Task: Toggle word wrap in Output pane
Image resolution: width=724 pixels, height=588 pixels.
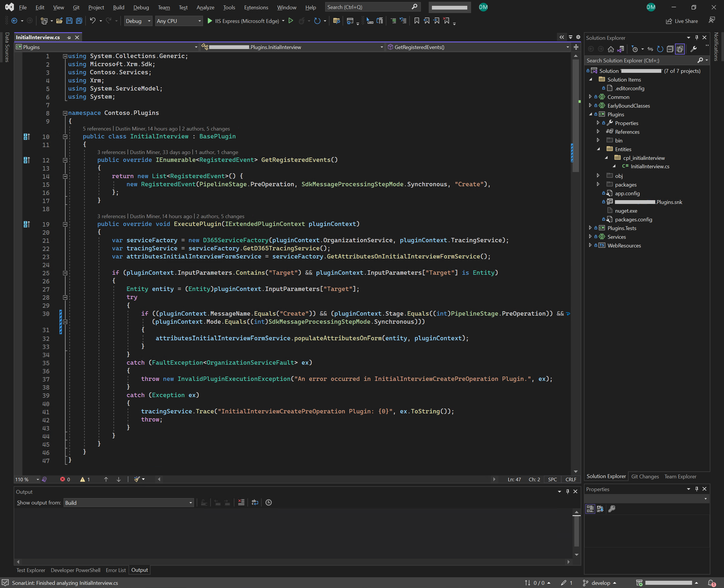Action: [255, 503]
